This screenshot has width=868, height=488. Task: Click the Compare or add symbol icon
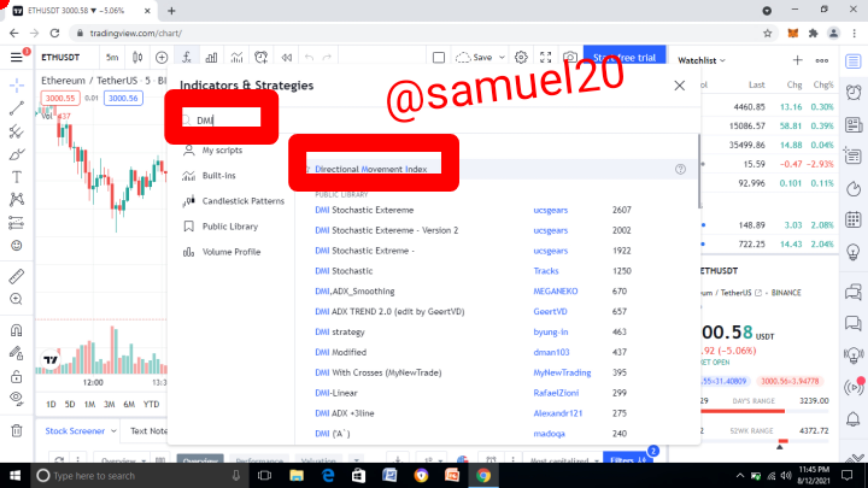(161, 57)
